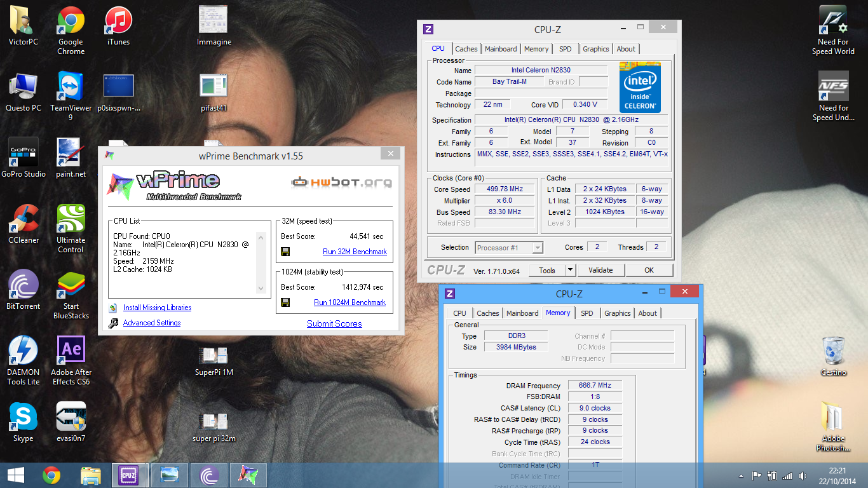Launch TeamViewer 9 shortcut
Screen dimensions: 868x488
click(71, 96)
